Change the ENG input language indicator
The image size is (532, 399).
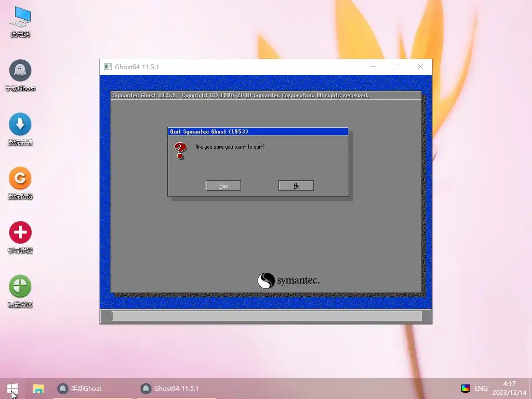(481, 389)
